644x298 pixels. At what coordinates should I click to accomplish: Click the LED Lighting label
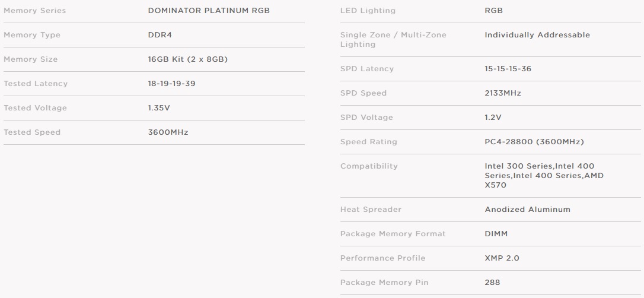coord(368,11)
